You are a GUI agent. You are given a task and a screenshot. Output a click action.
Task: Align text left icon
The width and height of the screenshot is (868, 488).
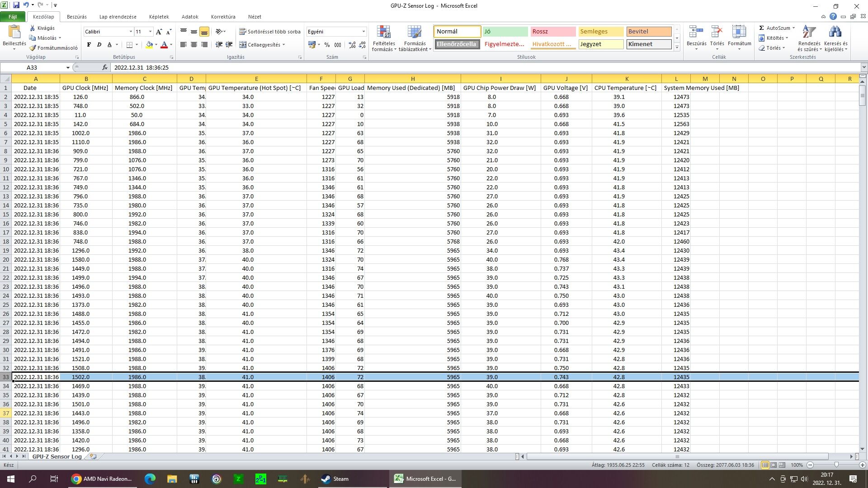[x=184, y=45]
